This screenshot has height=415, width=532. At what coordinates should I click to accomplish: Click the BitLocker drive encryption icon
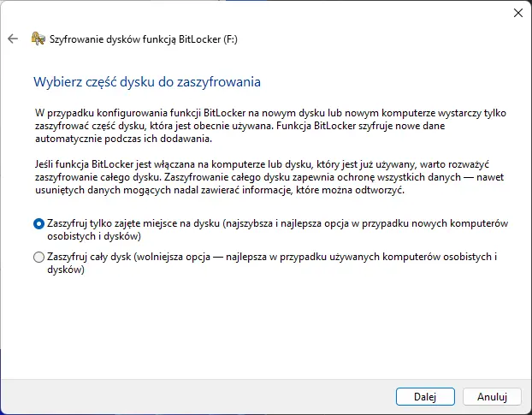38,39
